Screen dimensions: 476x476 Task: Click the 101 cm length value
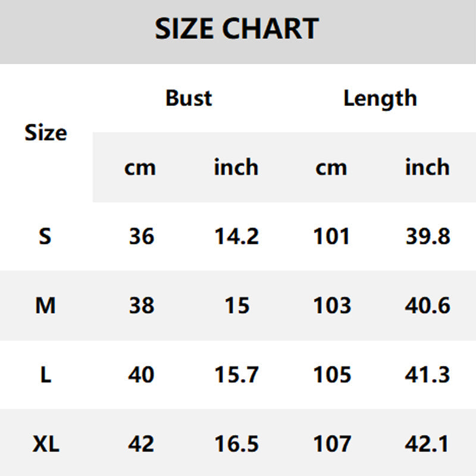pyautogui.click(x=331, y=237)
